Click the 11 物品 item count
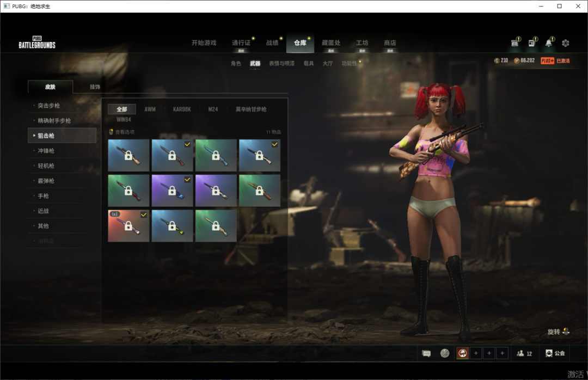 click(273, 132)
